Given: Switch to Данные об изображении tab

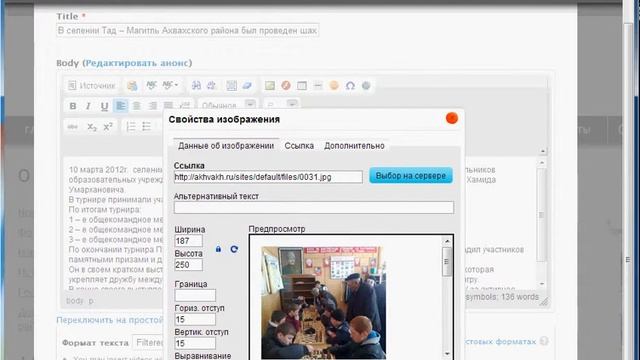Looking at the screenshot, I should click(226, 146).
